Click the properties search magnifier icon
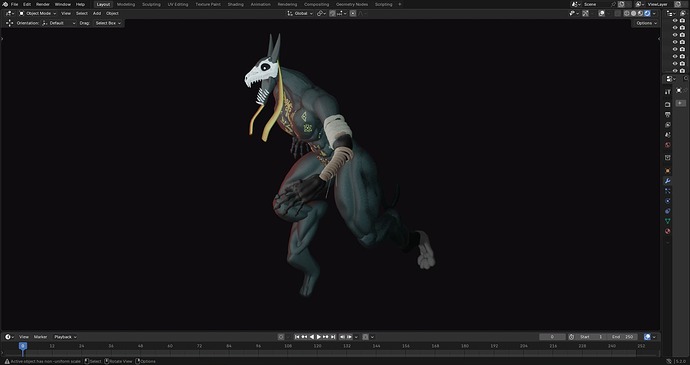The image size is (690, 365). click(x=686, y=78)
